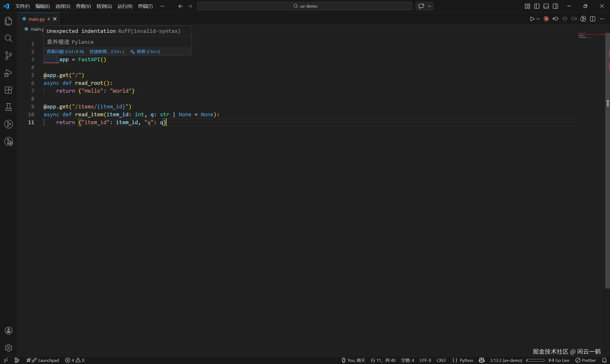Screen dimensions: 610x364
Task: Toggle the bottom panel layout button
Action: [546, 6]
